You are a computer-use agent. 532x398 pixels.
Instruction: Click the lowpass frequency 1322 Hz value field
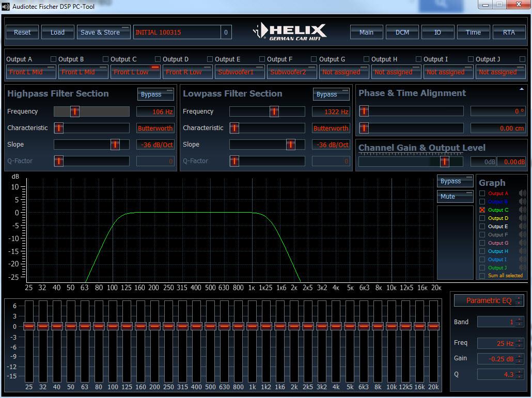(331, 112)
